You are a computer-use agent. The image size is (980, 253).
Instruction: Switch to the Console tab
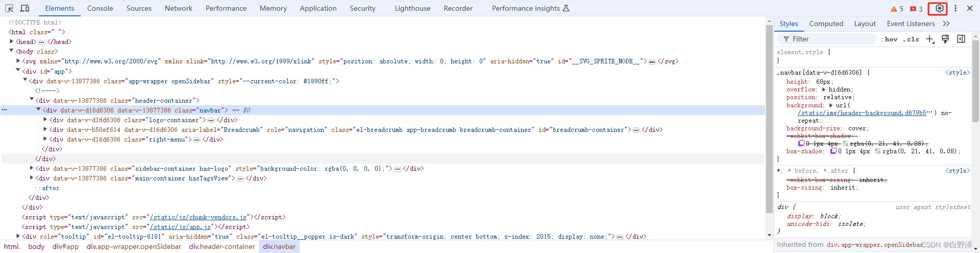pos(100,8)
